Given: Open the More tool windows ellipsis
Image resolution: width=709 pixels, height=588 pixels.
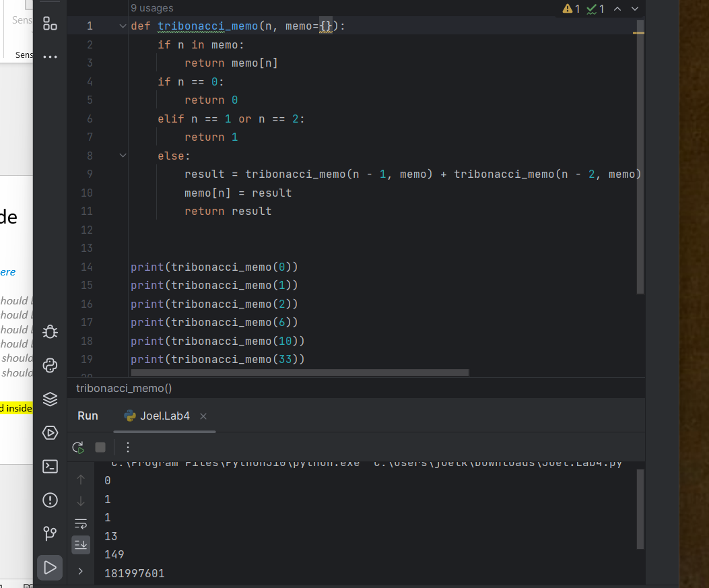Looking at the screenshot, I should pyautogui.click(x=50, y=57).
